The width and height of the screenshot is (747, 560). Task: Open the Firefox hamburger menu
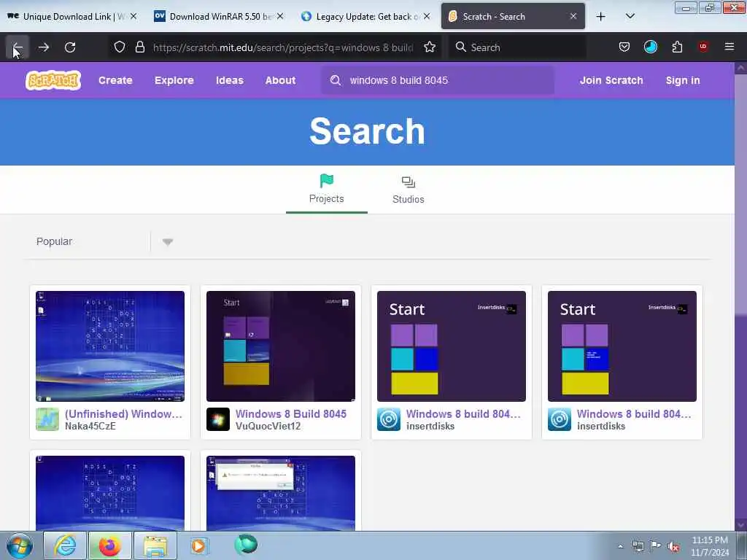[729, 47]
